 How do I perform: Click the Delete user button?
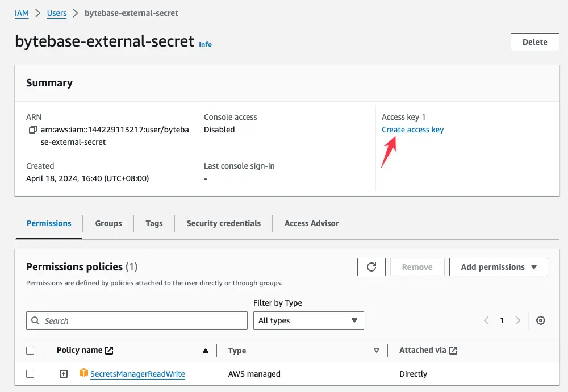click(534, 42)
